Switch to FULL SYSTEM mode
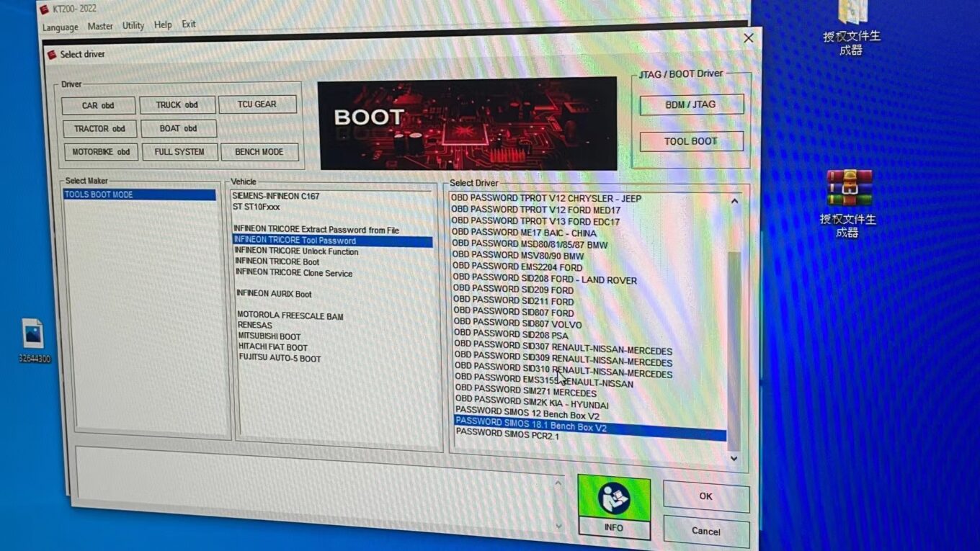Viewport: 980px width, 551px height. [x=179, y=151]
